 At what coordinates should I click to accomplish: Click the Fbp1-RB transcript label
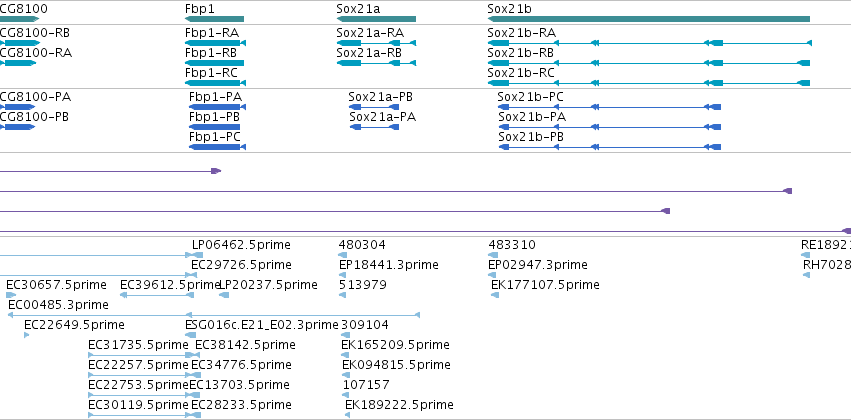pyautogui.click(x=211, y=53)
